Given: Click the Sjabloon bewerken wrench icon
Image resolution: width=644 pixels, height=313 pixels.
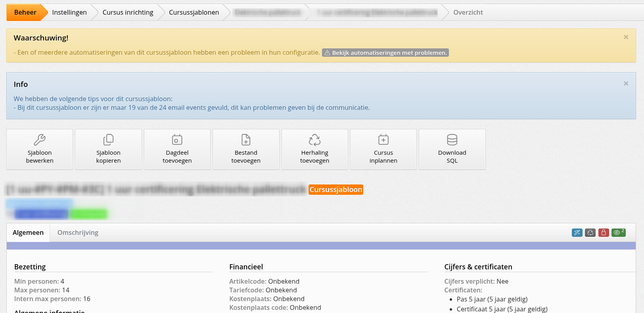Looking at the screenshot, I should coord(40,140).
